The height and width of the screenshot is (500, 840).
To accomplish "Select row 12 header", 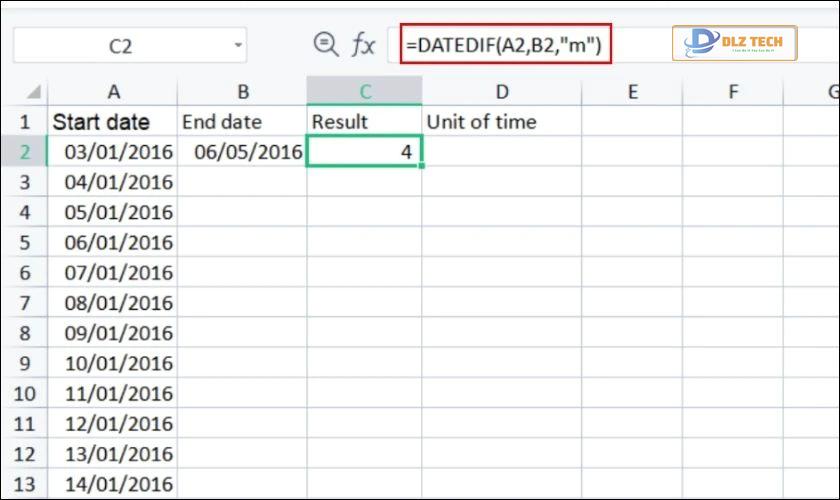I will click(25, 454).
